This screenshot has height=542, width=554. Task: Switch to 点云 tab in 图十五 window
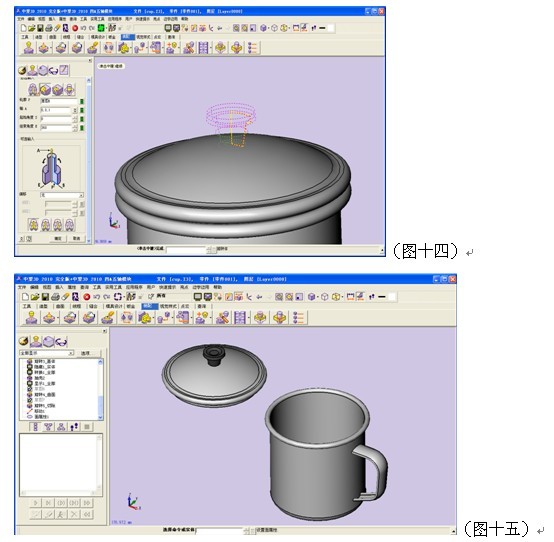(185, 306)
